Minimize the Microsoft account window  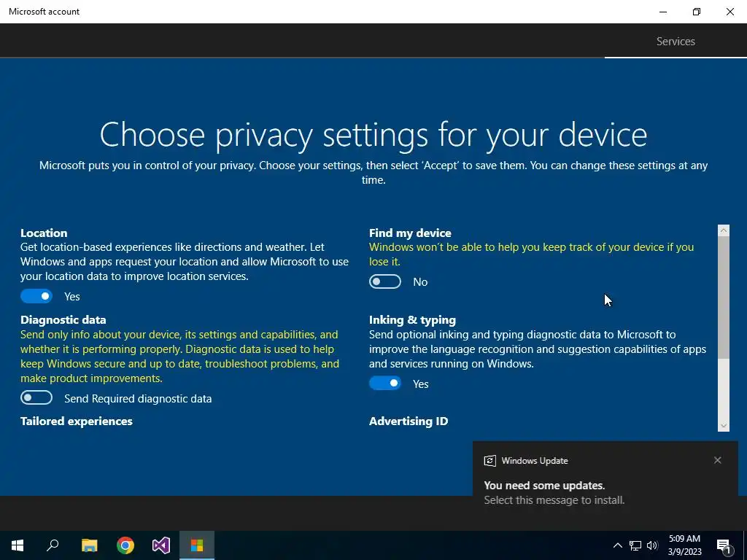[663, 12]
